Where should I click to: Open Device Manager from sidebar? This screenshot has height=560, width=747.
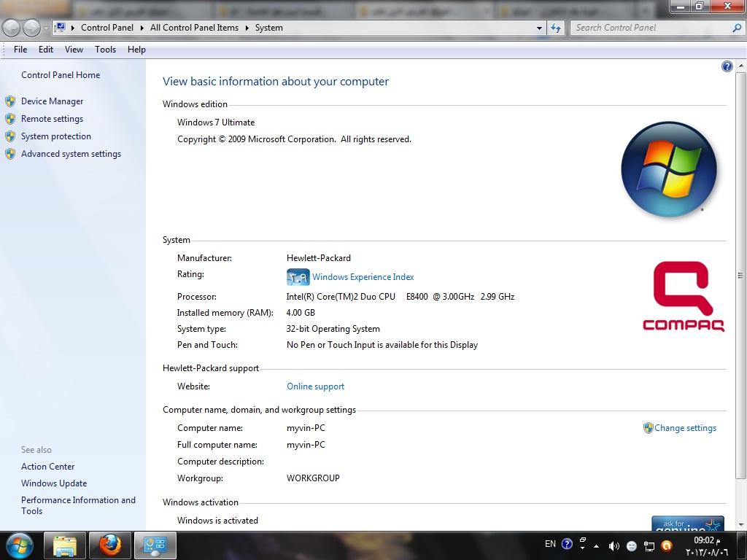coord(52,101)
